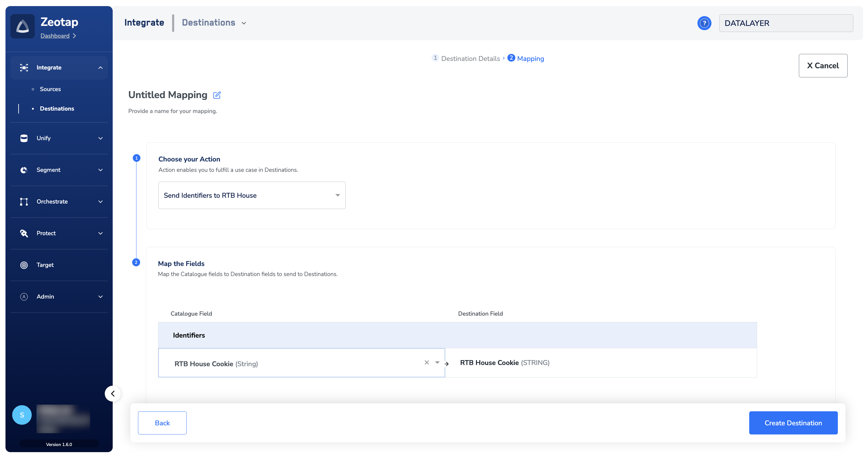This screenshot has width=868, height=457.
Task: Open the Send Identifiers to RTB House dropdown
Action: (252, 196)
